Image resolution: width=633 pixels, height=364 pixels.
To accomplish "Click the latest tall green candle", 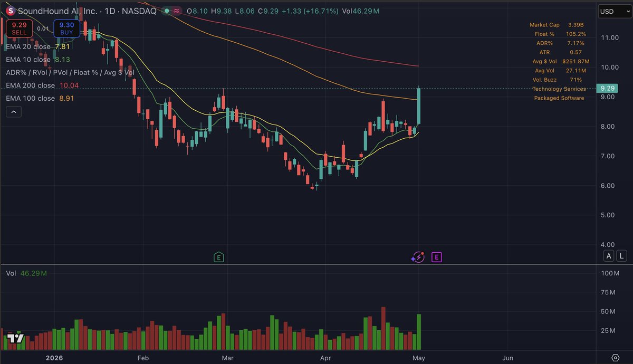I will point(419,105).
